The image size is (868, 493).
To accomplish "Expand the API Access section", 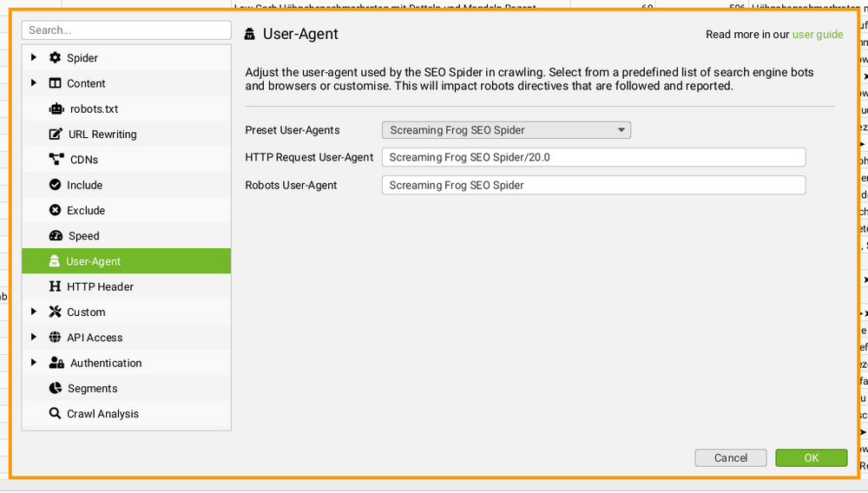I will (34, 338).
